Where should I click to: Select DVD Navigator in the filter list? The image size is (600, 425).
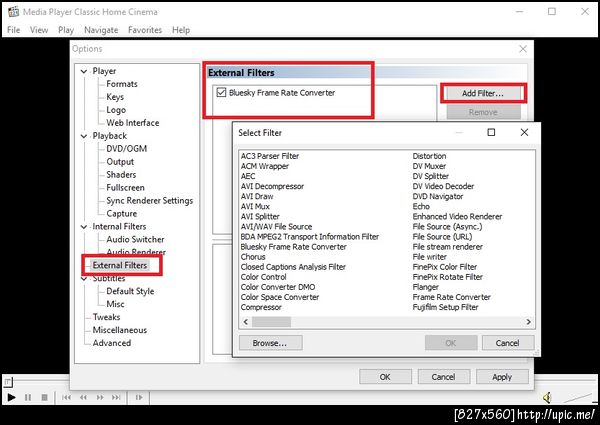point(438,197)
